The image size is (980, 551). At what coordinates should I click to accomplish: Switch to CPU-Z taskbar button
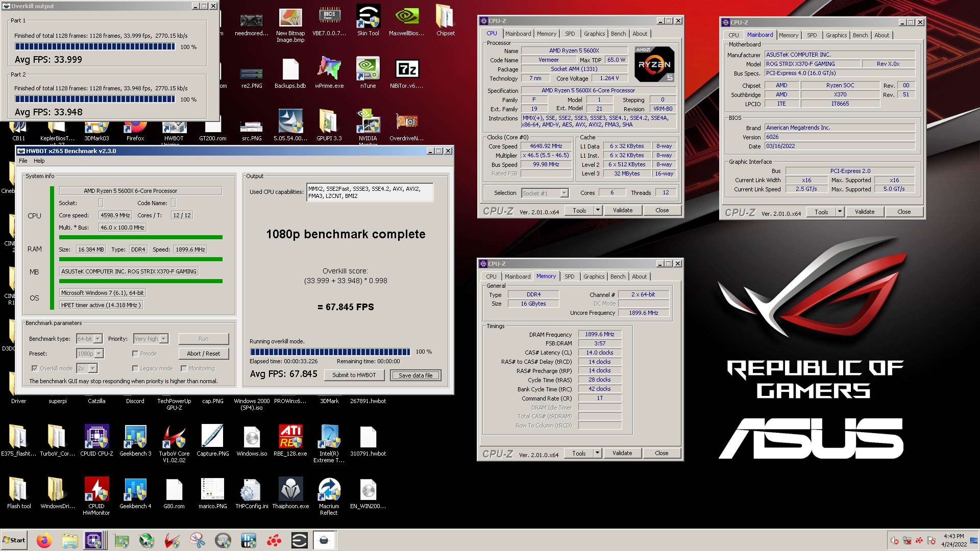click(95, 540)
